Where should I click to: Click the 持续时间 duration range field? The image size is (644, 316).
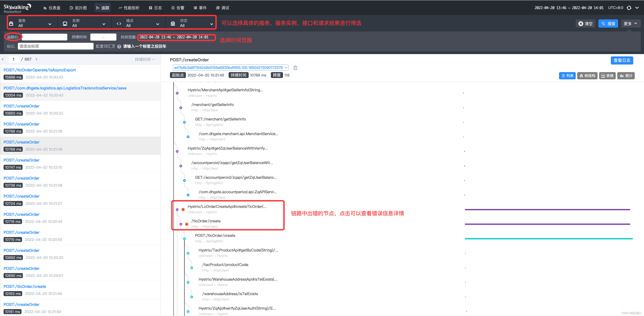click(103, 37)
